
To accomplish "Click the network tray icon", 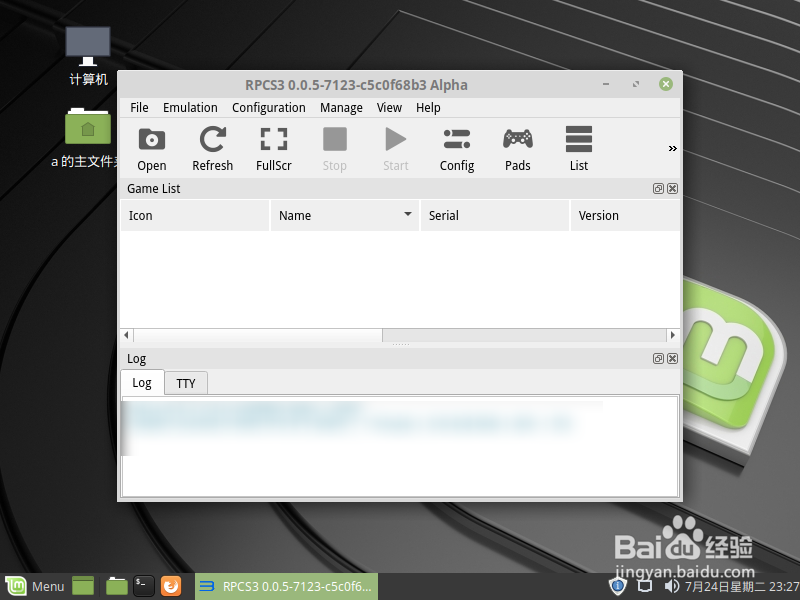I will coord(645,586).
